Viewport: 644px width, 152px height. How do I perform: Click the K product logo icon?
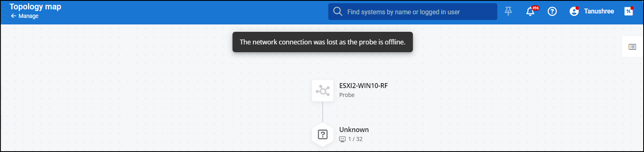629,11
